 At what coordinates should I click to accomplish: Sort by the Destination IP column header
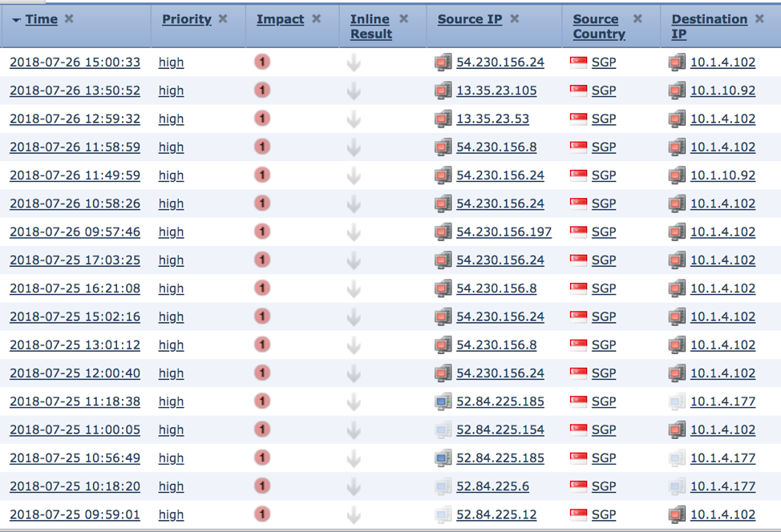click(709, 19)
